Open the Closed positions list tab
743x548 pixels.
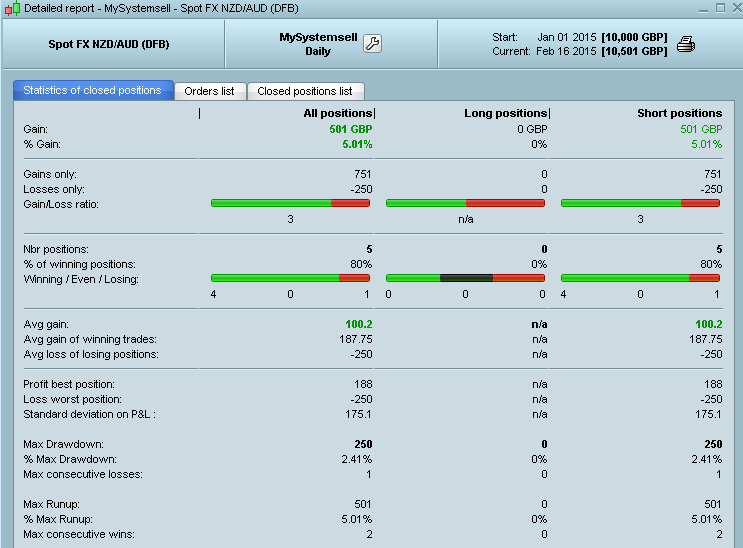tap(305, 91)
